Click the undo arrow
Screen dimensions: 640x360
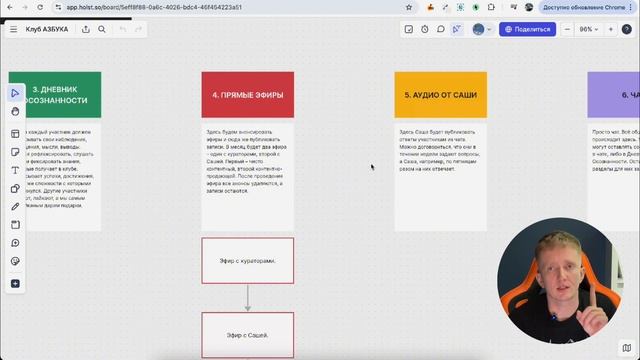123,29
